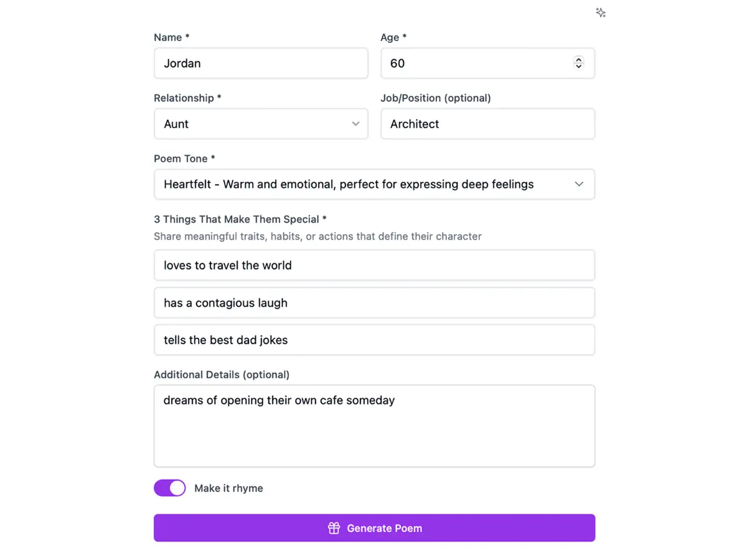Open the Relationship dropdown showing Aunt
Viewport: 747px width, 560px height.
[261, 124]
